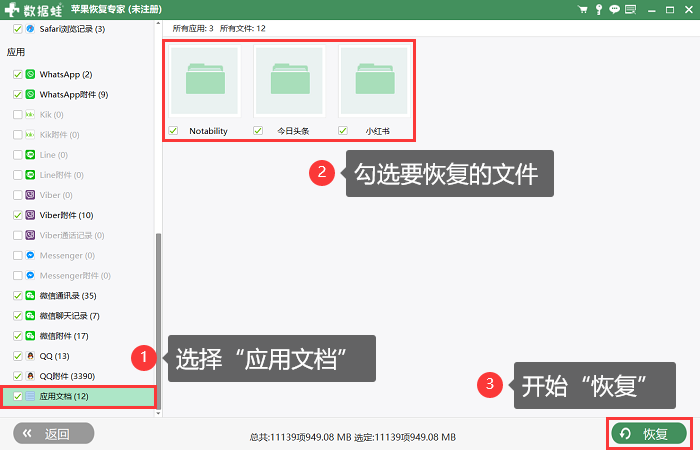The width and height of the screenshot is (700, 450).
Task: Open the 今日头条 folder thumbnail
Action: coord(289,81)
